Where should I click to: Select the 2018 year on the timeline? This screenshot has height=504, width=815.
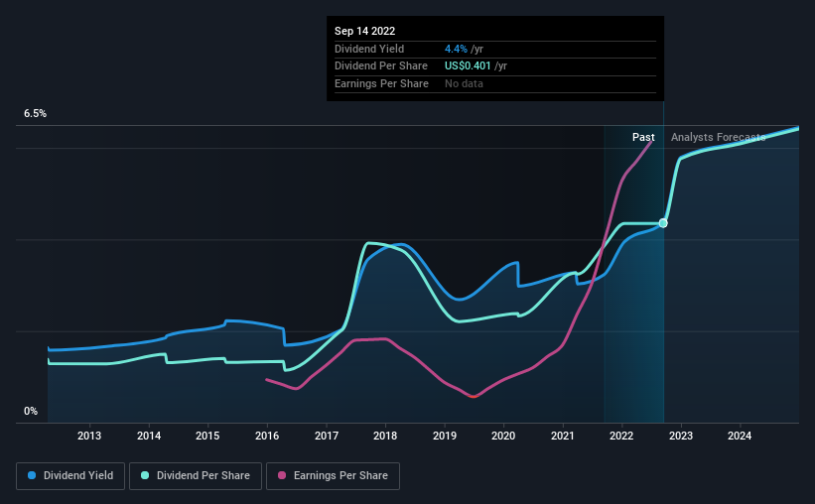click(x=385, y=437)
